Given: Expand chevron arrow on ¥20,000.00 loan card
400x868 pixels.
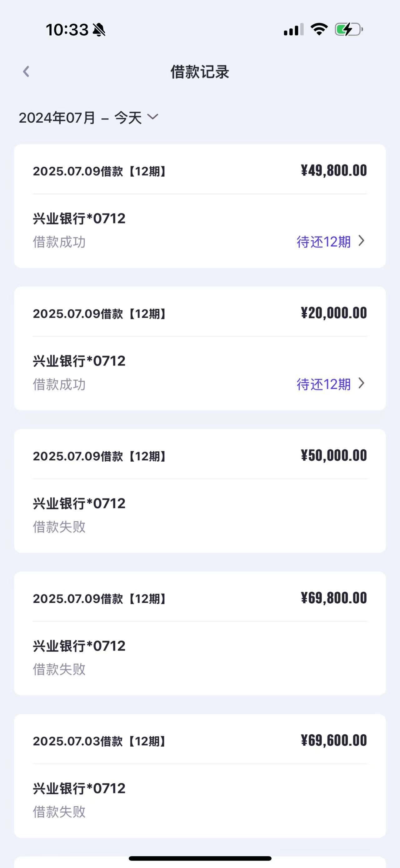Looking at the screenshot, I should [x=362, y=383].
